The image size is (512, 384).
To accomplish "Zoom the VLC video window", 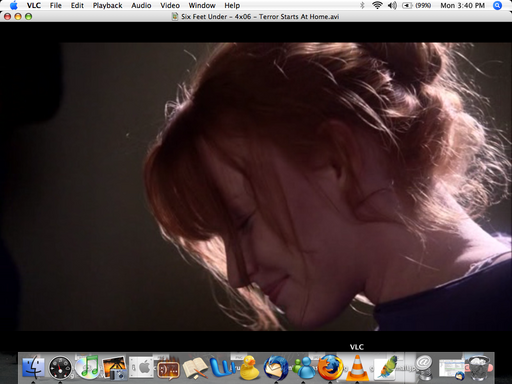I will coord(29,16).
